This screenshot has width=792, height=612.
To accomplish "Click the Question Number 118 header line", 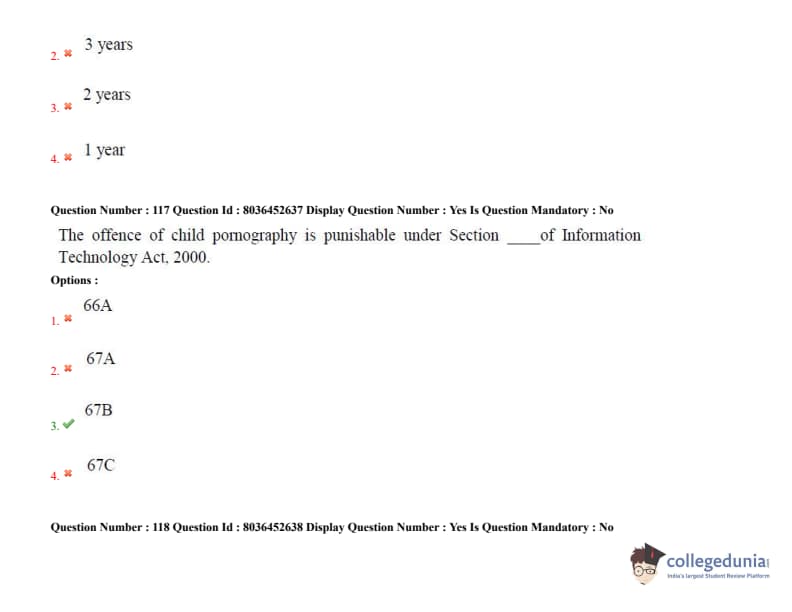I will pyautogui.click(x=332, y=527).
